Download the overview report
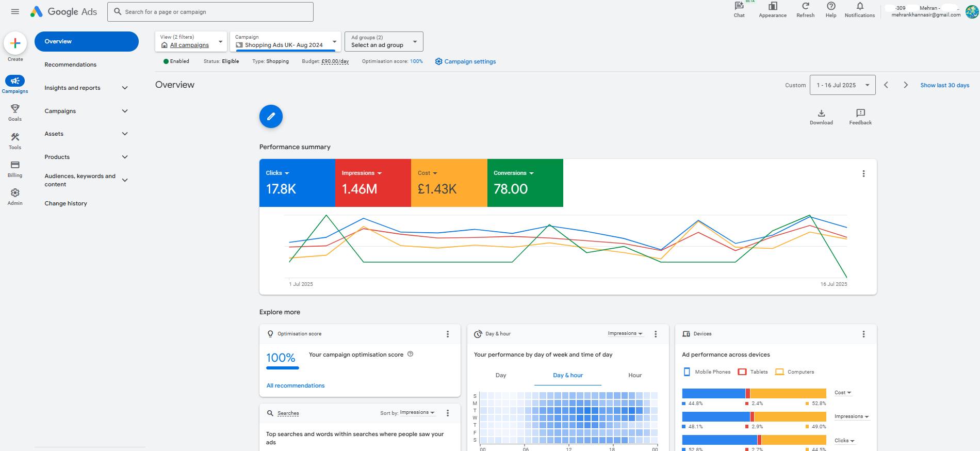The width and height of the screenshot is (980, 451). 821,117
